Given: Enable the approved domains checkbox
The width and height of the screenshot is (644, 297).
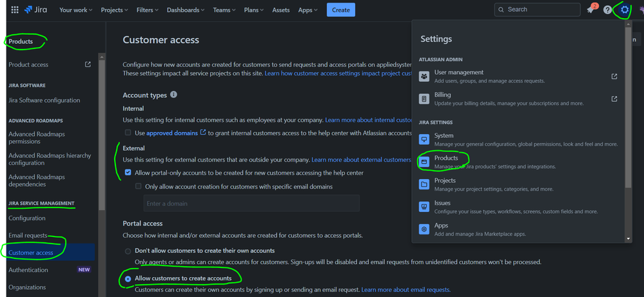Looking at the screenshot, I should (x=128, y=133).
